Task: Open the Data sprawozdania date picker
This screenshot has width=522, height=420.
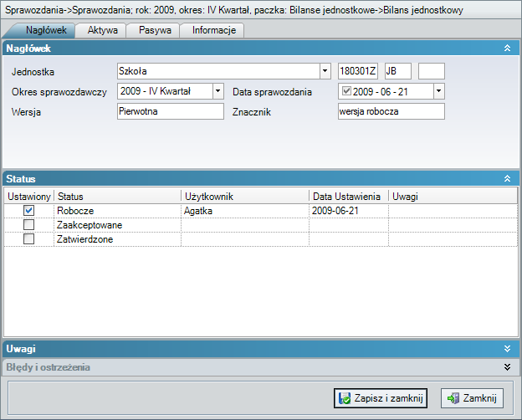Action: pyautogui.click(x=438, y=91)
